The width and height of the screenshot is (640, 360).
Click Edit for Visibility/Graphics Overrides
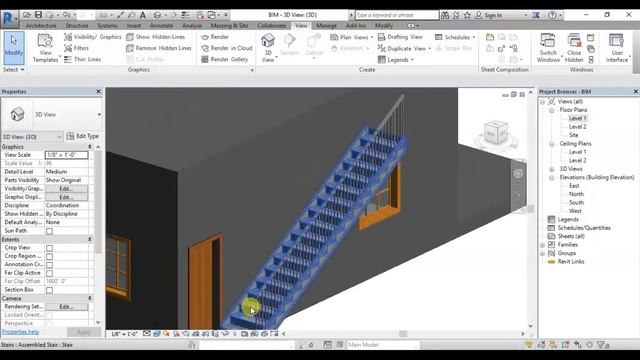coord(66,189)
